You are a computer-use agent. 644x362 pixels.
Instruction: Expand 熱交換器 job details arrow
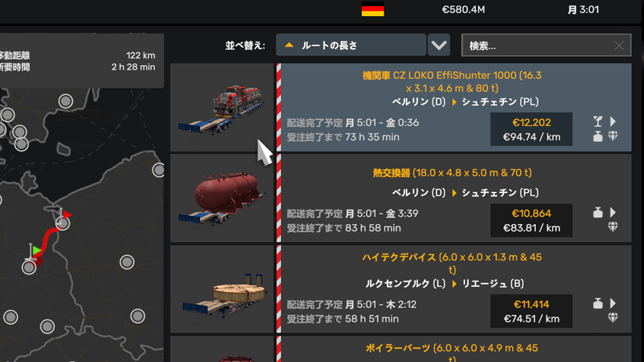tap(612, 213)
